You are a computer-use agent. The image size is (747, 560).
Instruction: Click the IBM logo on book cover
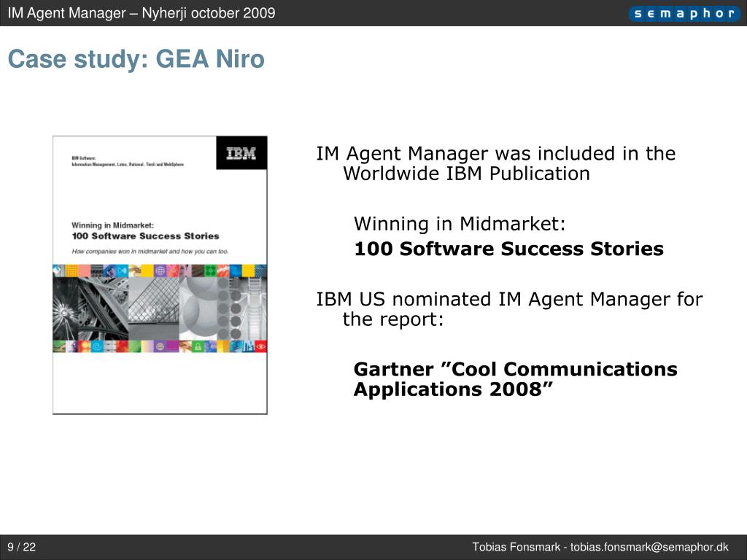[241, 153]
